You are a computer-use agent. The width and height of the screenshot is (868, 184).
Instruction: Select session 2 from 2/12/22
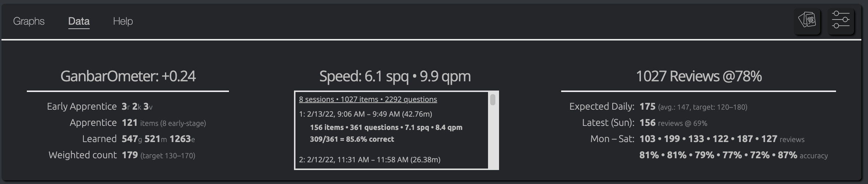pyautogui.click(x=369, y=160)
